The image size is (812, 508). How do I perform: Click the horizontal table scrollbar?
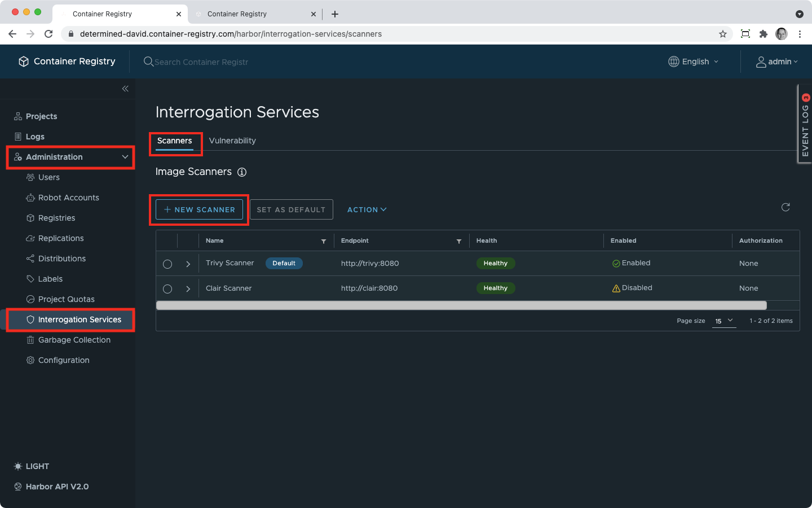[461, 305]
